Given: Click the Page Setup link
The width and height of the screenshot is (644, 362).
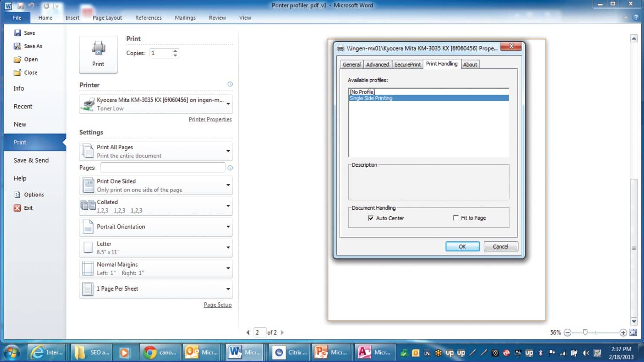Looking at the screenshot, I should pos(218,305).
